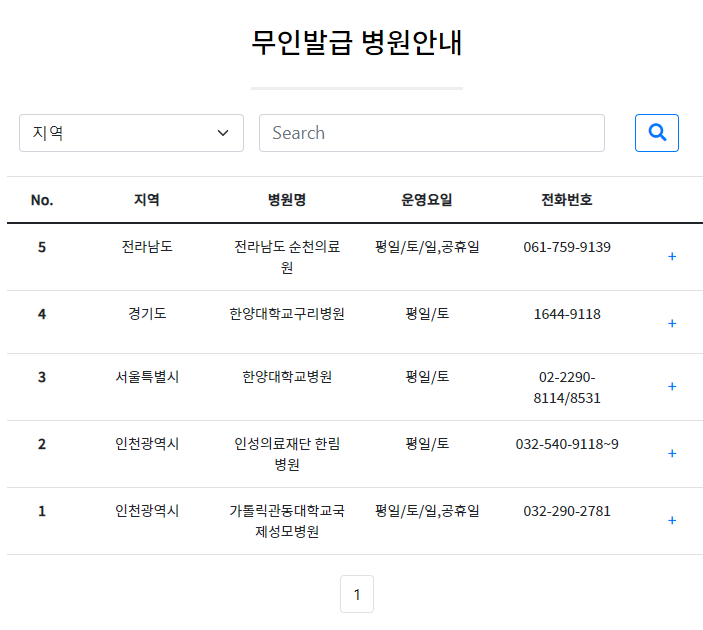Image resolution: width=703 pixels, height=630 pixels.
Task: Click phone number 02-2290-8114/8531
Action: pyautogui.click(x=567, y=387)
